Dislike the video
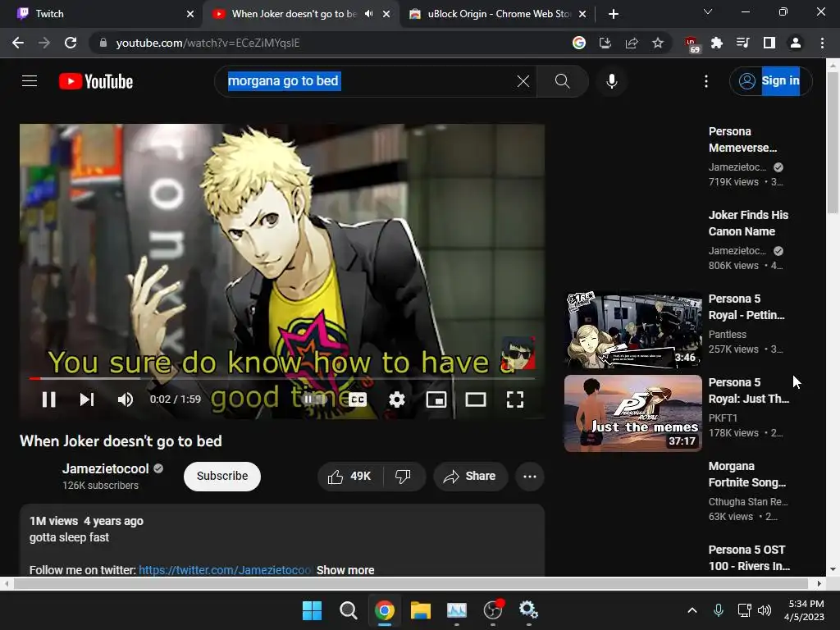 404,476
